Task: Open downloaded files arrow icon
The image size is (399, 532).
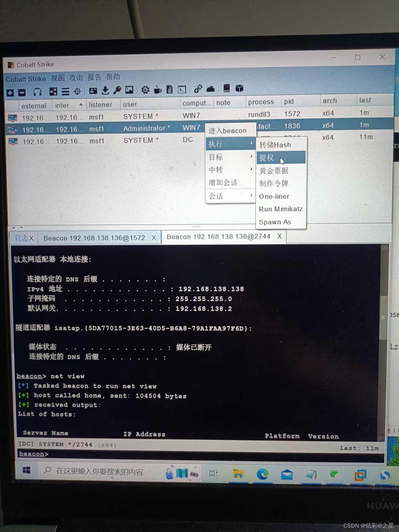Action: click(x=105, y=90)
